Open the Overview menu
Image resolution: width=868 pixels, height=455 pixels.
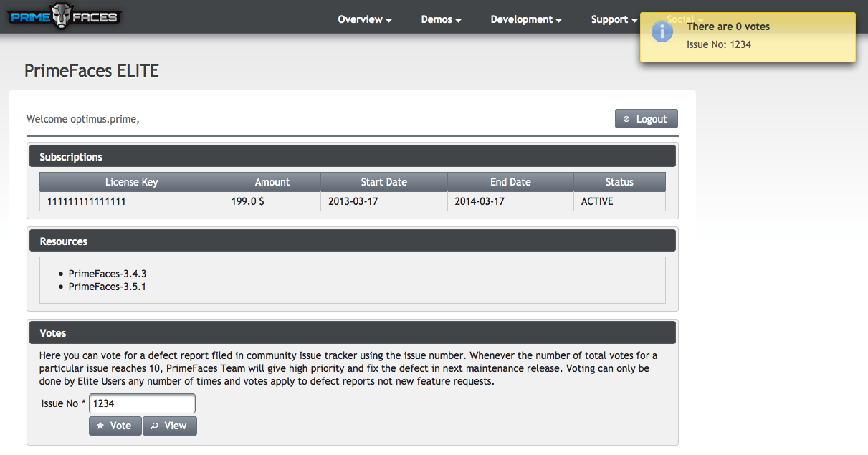365,19
